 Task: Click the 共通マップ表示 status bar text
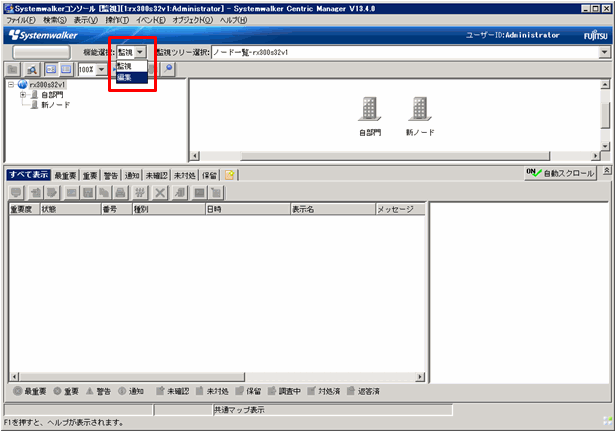coord(239,410)
